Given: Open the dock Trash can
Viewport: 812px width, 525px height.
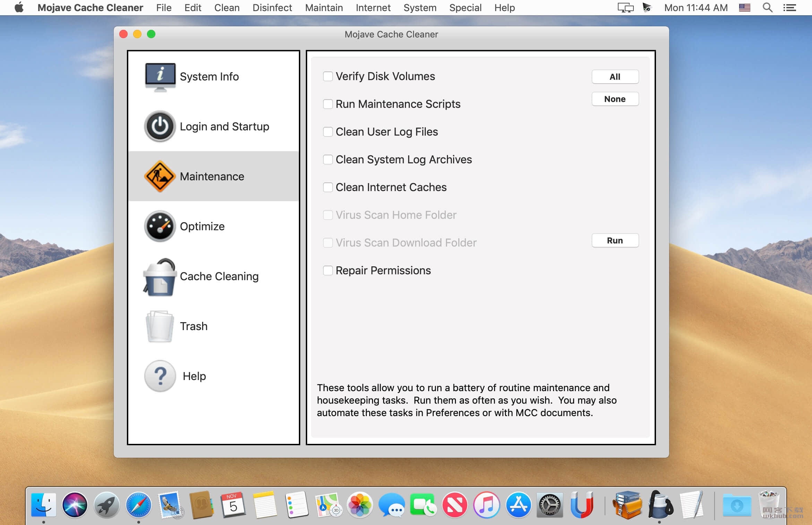Looking at the screenshot, I should tap(769, 505).
